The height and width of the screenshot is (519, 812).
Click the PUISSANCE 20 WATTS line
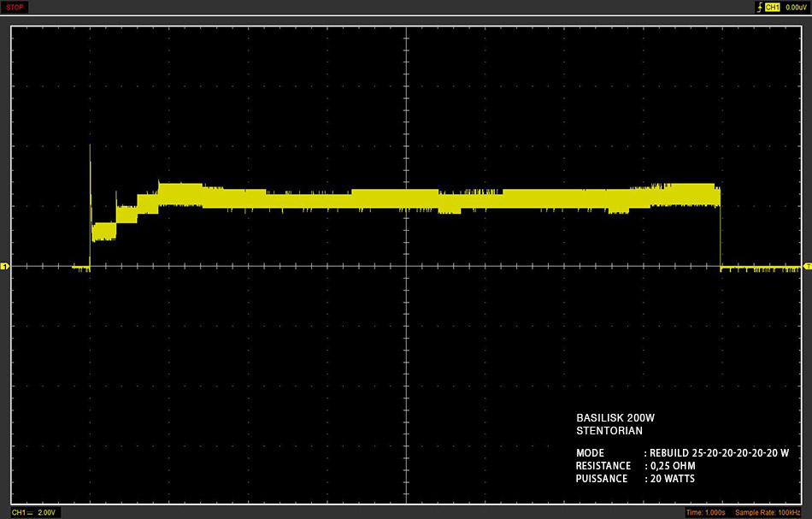click(x=635, y=479)
